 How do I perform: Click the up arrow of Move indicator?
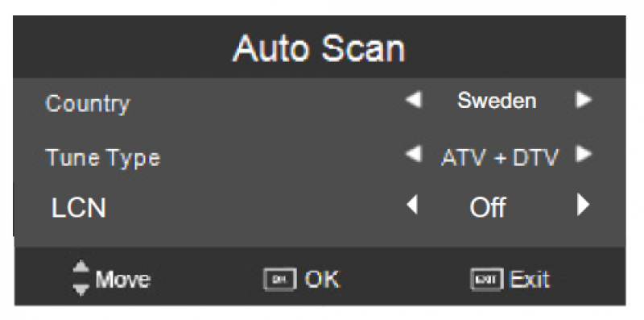pos(81,267)
